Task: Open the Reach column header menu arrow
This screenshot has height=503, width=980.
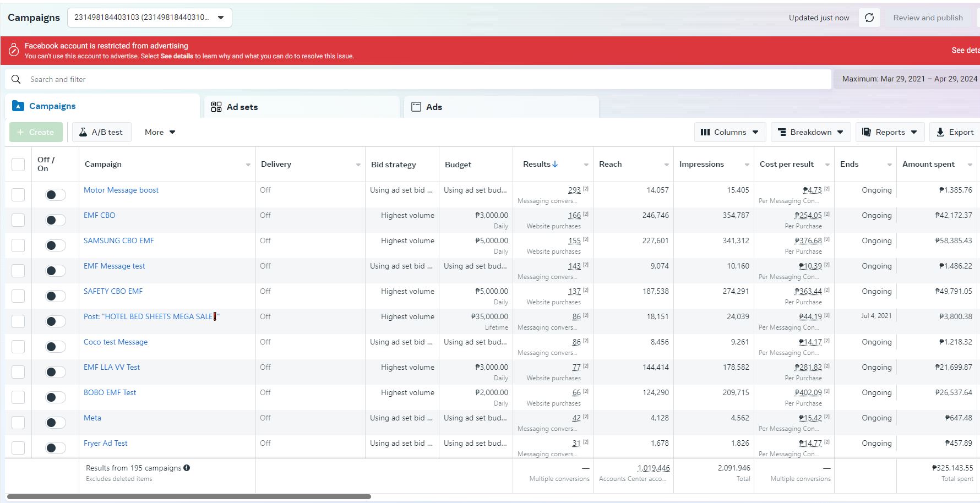Action: [x=666, y=165]
